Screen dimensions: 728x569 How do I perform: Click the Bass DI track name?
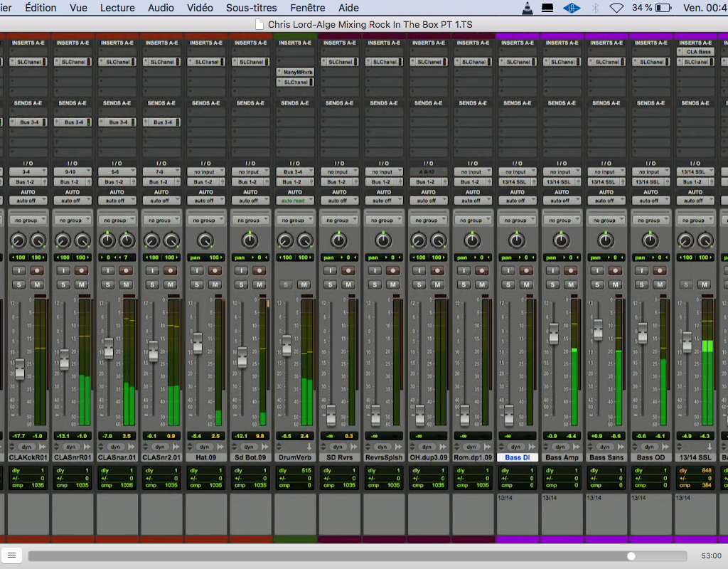(517, 457)
